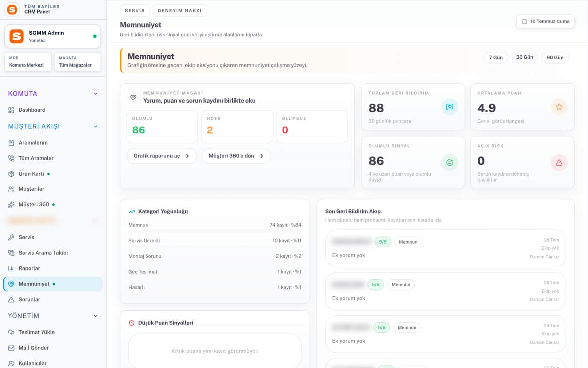This screenshot has width=588, height=368.
Task: Click the Servis Arama Takibi phone icon
Action: click(11, 253)
